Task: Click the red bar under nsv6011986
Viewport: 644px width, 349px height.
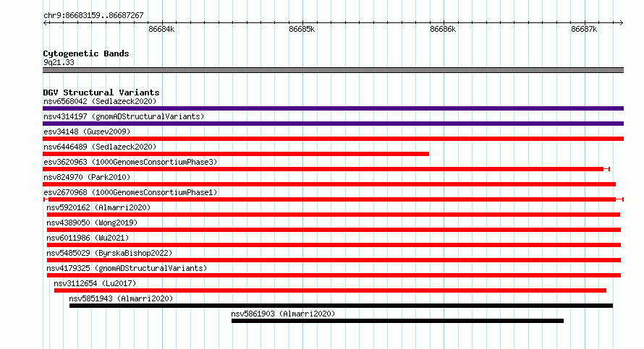Action: coord(334,245)
